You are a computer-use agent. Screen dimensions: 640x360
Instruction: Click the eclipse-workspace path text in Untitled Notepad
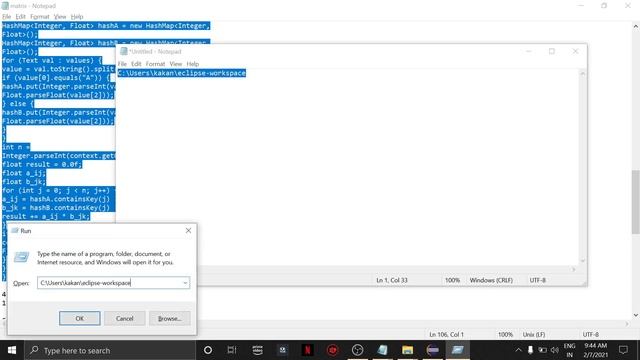(x=182, y=73)
